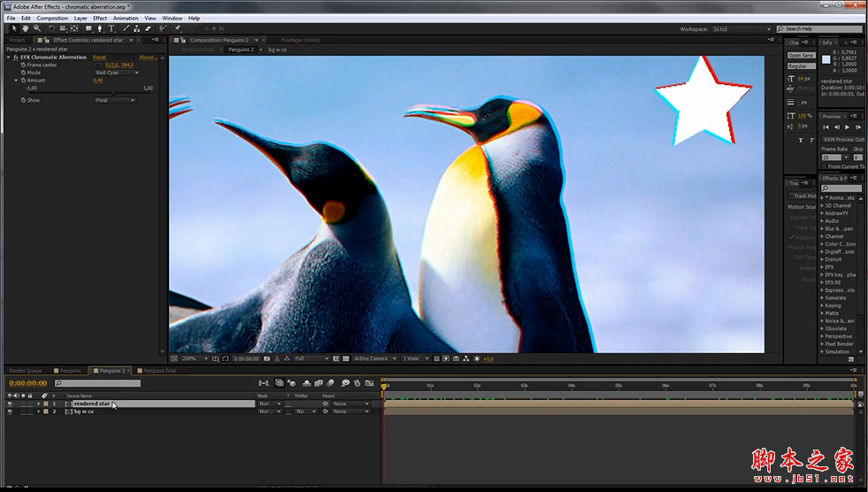Viewport: 868px width, 492px height.
Task: Select the Brush tool
Action: (x=126, y=28)
